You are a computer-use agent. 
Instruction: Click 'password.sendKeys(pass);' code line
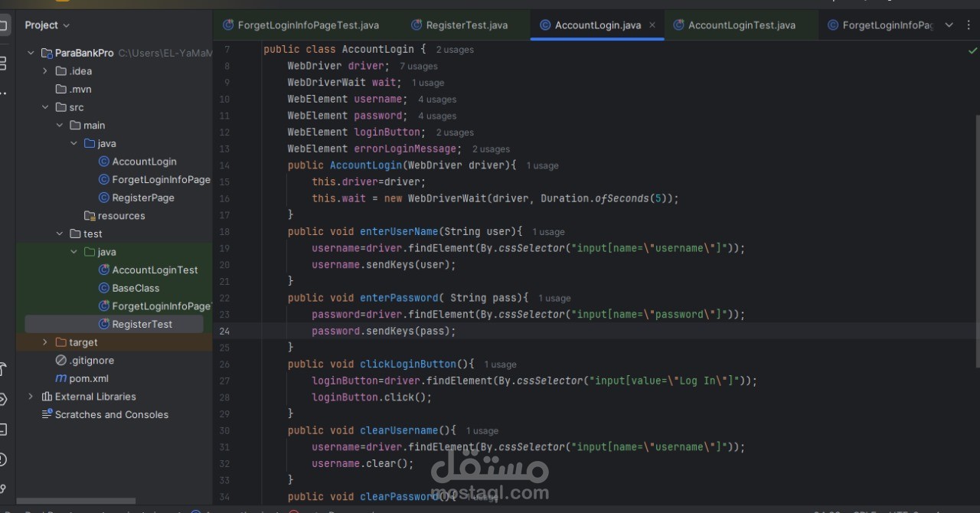384,332
